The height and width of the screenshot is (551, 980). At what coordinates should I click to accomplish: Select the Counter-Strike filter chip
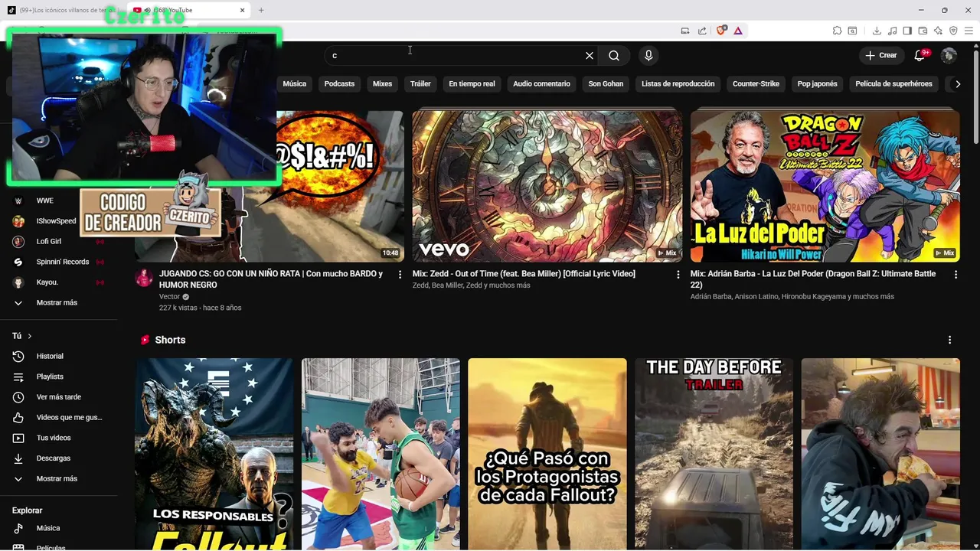(756, 83)
